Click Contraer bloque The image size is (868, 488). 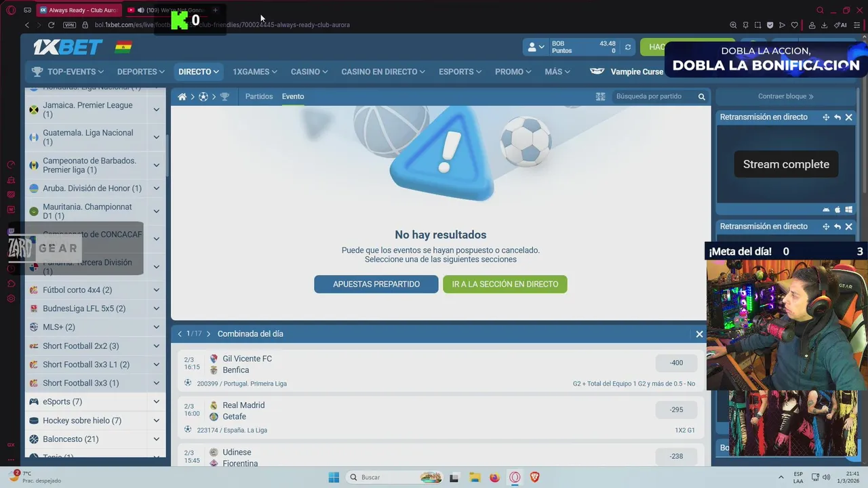coord(786,97)
